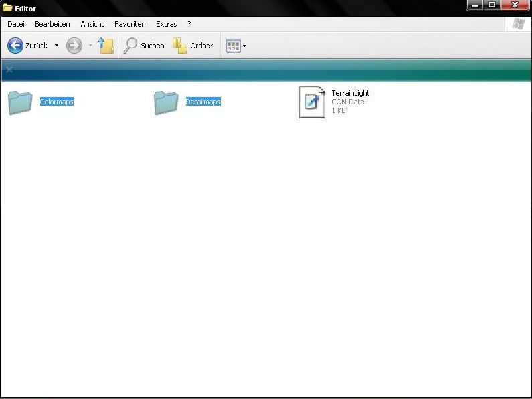Open the Datei menu
The height and width of the screenshot is (399, 532).
15,24
